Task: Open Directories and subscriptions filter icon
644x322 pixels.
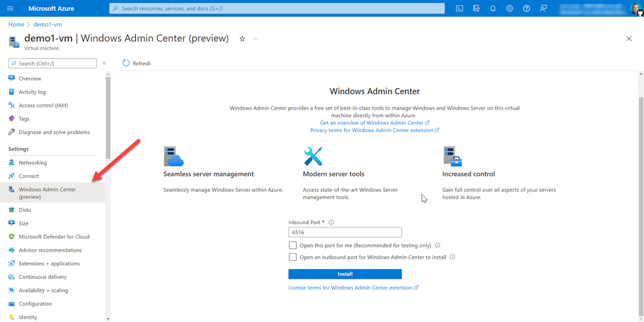Action: [476, 8]
